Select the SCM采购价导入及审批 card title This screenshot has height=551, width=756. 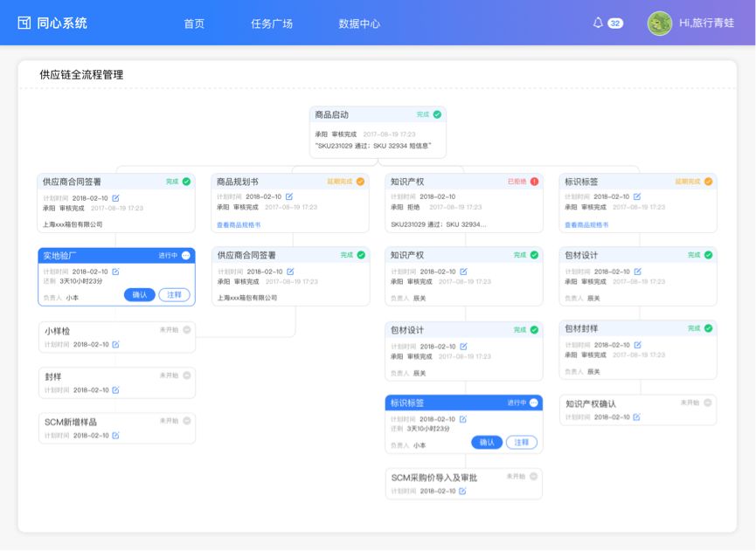(434, 478)
